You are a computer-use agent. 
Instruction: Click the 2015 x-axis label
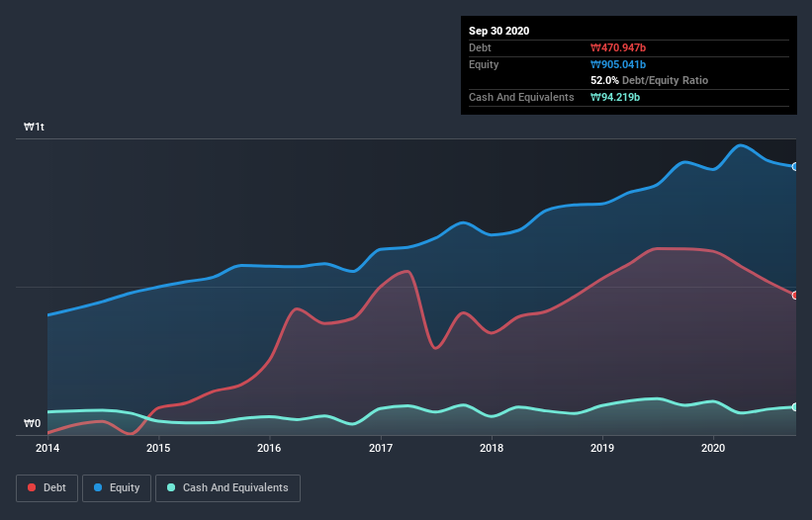(x=158, y=448)
